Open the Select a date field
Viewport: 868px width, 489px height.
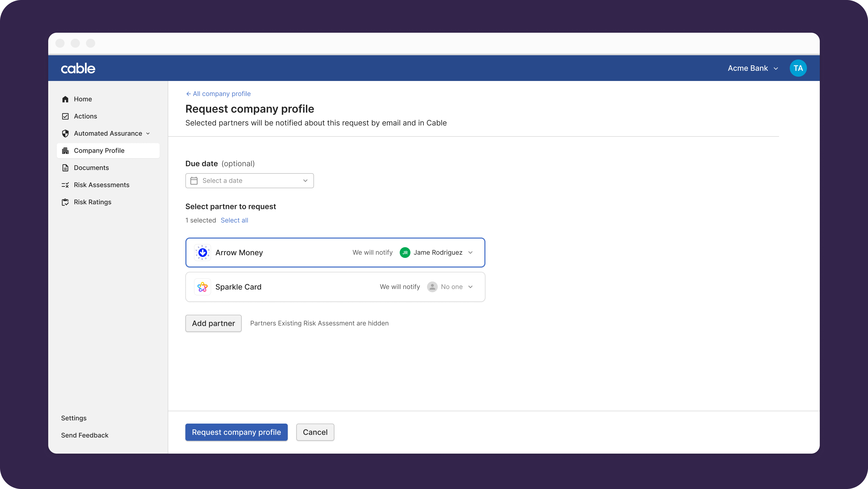249,181
